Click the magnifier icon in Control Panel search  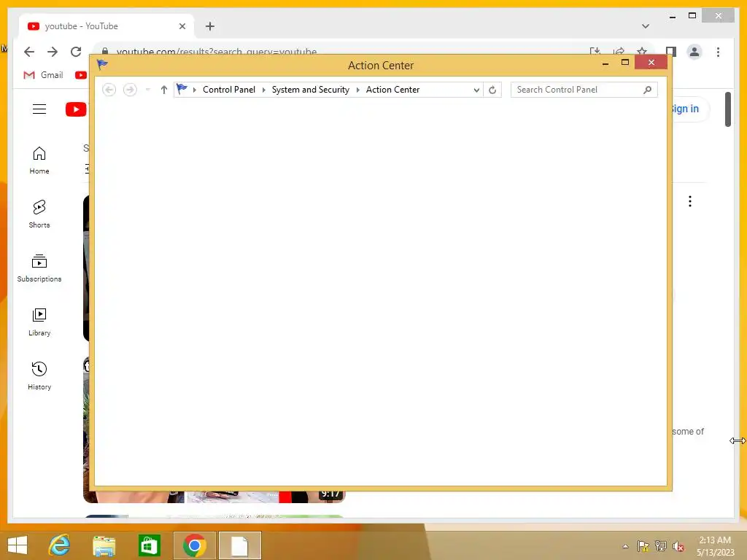647,90
